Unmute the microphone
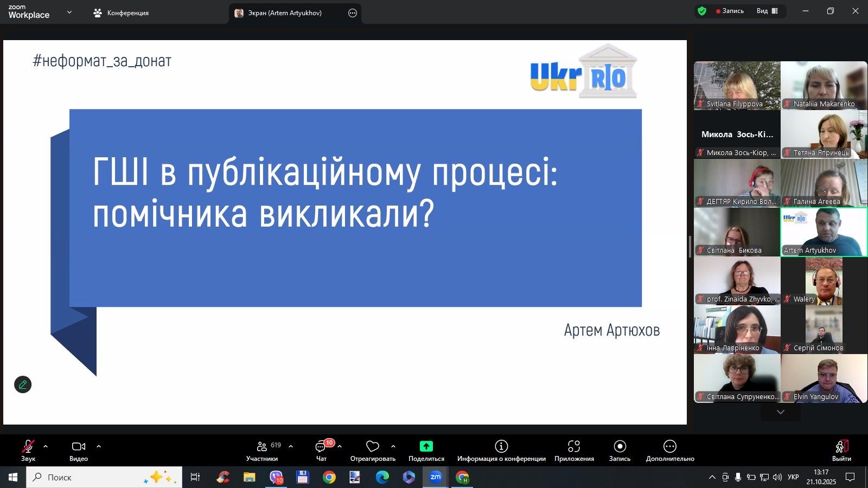 click(x=28, y=451)
